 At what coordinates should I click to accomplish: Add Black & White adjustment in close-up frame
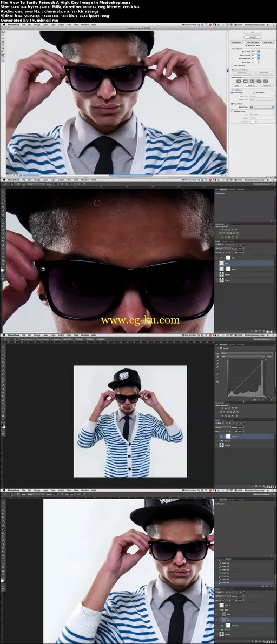228,233
